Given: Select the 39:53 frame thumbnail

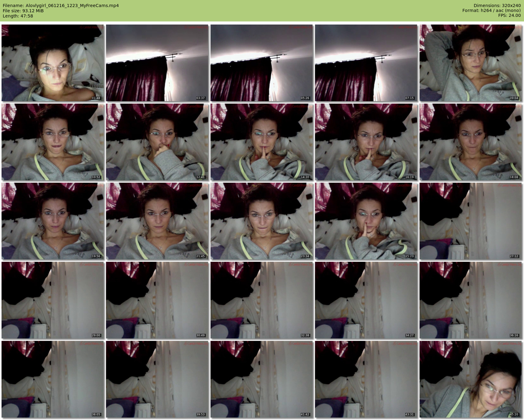Looking at the screenshot, I should click(157, 379).
